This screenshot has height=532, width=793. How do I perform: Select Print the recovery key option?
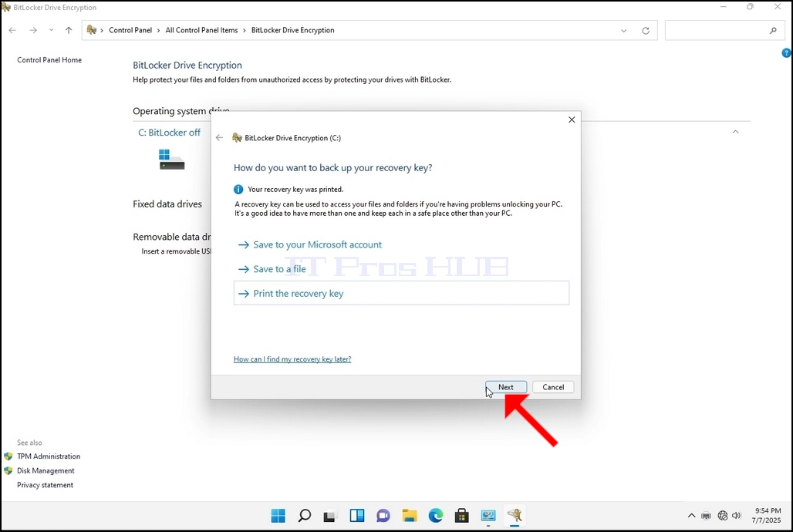[401, 293]
